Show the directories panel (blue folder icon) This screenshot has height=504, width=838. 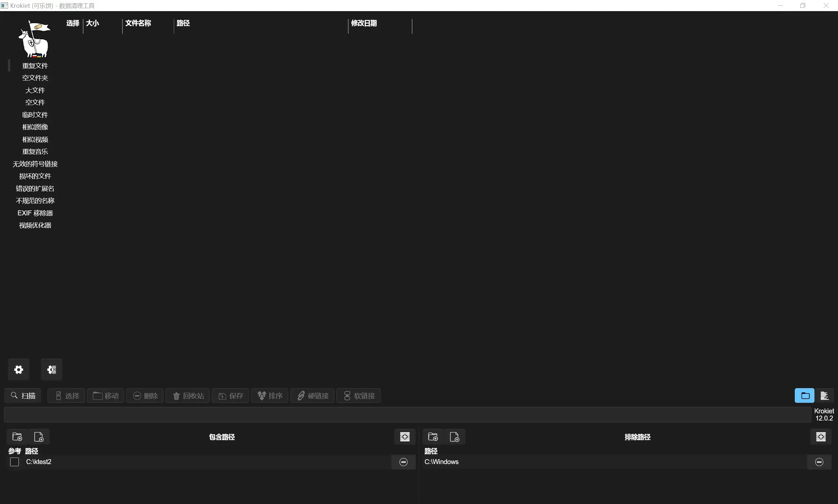coord(805,396)
